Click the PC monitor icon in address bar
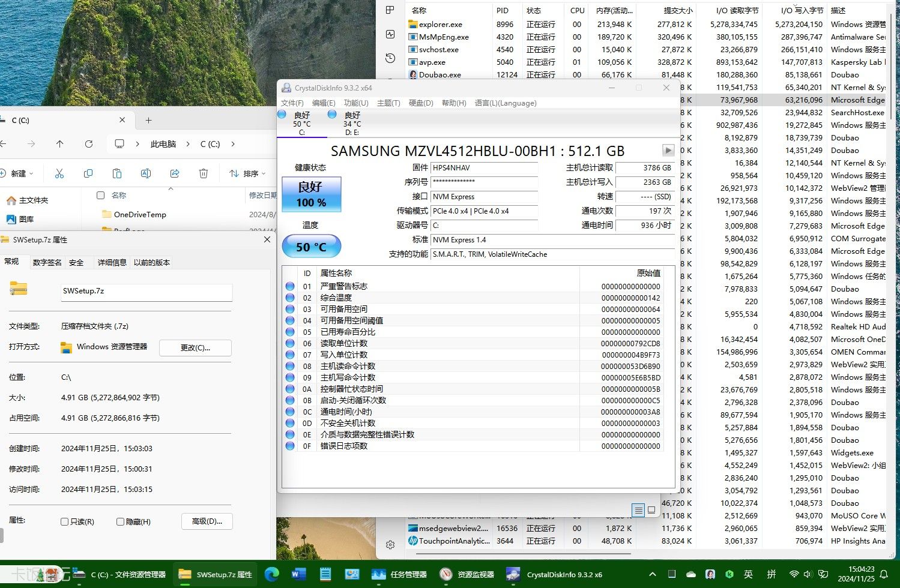This screenshot has height=588, width=900. (x=119, y=144)
